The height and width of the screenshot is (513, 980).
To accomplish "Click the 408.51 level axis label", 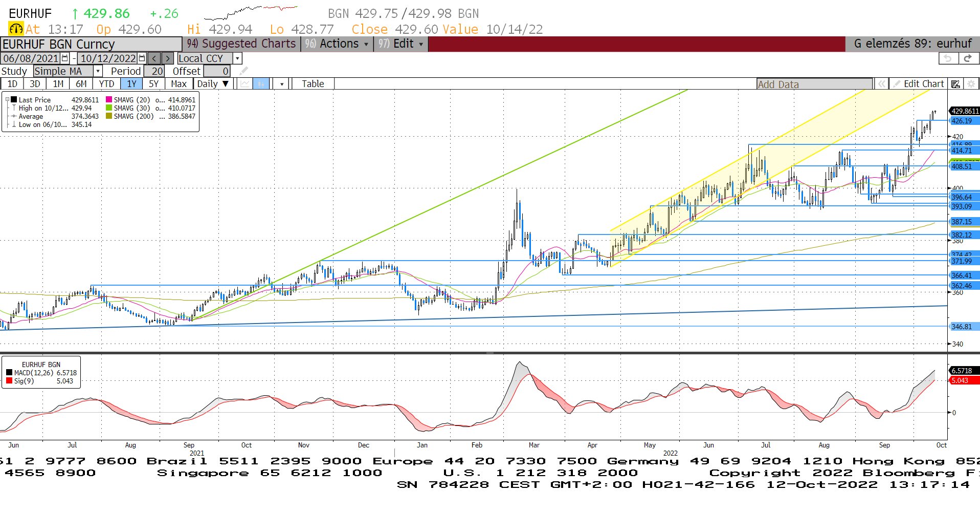I will pos(964,166).
